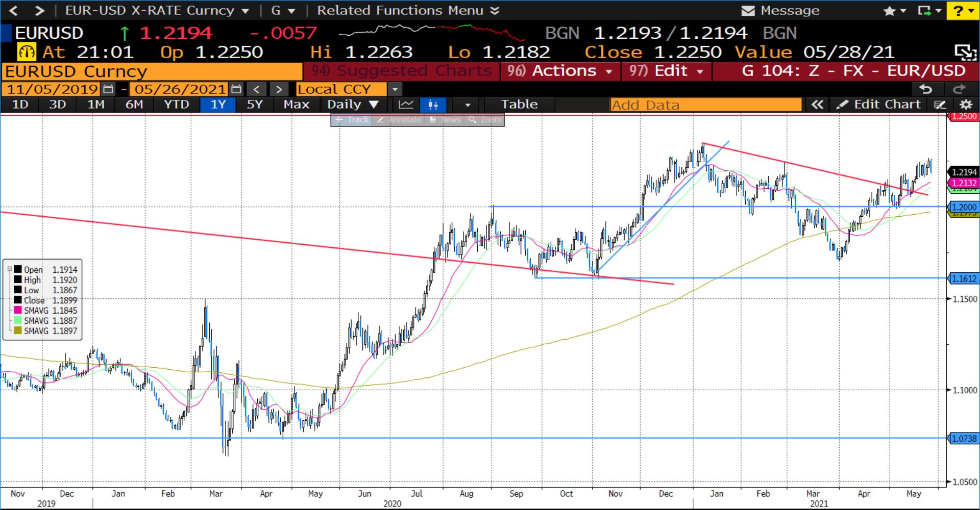Click the 1.0738 blue price level label
The width and height of the screenshot is (980, 510).
[964, 439]
